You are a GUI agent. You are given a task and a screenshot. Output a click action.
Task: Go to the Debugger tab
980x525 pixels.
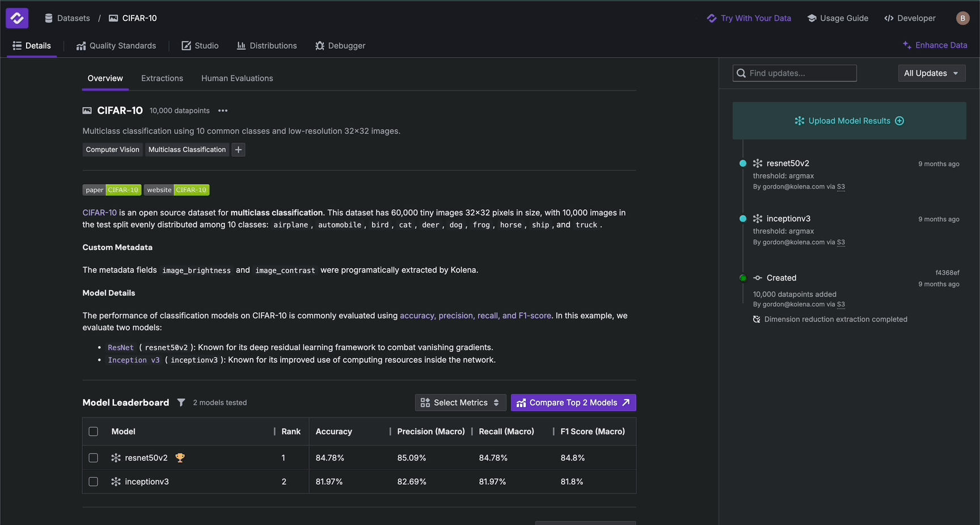click(x=340, y=45)
